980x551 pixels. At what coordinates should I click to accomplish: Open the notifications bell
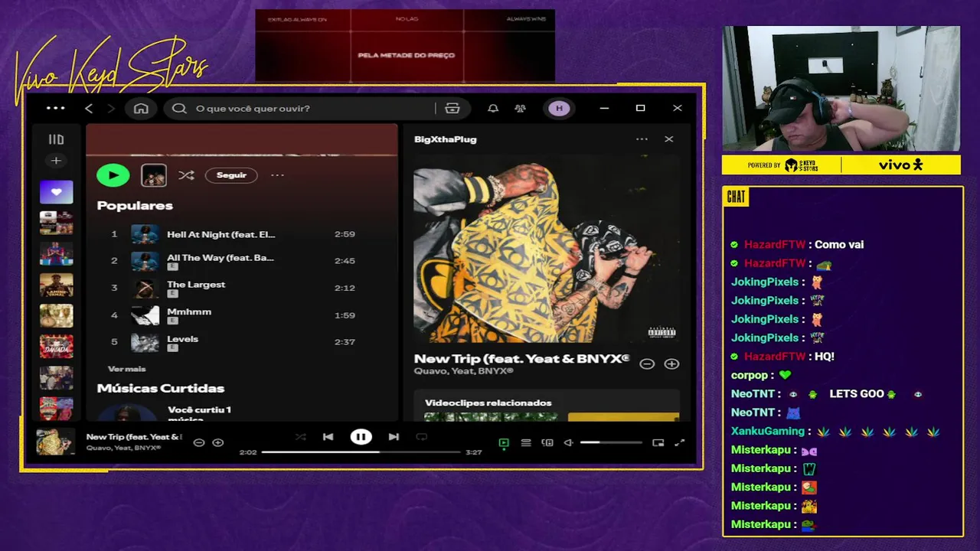pyautogui.click(x=493, y=109)
